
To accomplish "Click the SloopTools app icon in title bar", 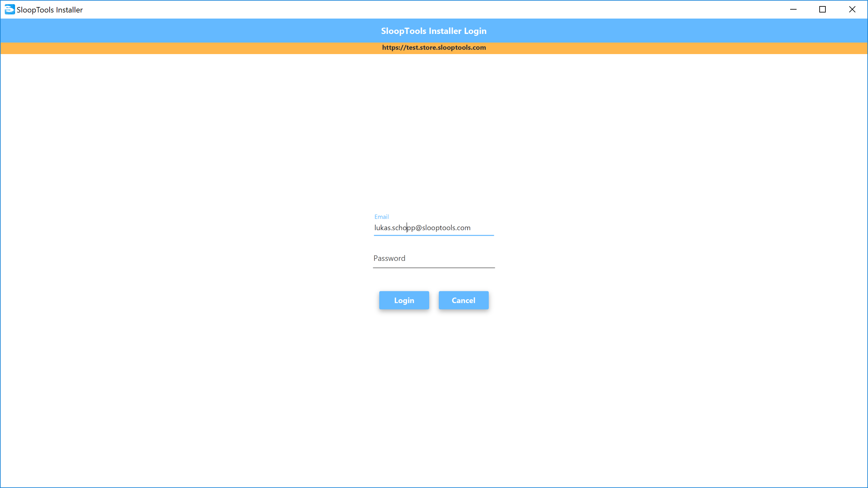I will point(9,9).
